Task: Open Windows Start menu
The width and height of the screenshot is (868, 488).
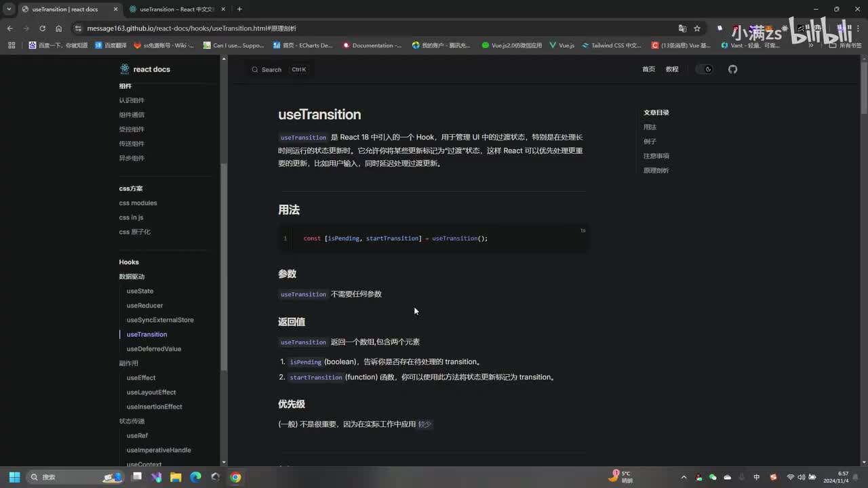Action: click(x=14, y=477)
